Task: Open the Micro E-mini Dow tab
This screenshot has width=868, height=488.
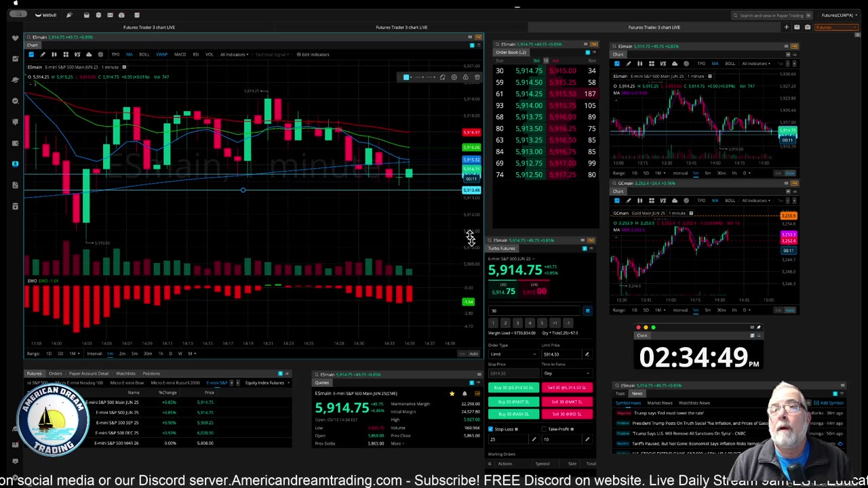Action: tap(127, 383)
